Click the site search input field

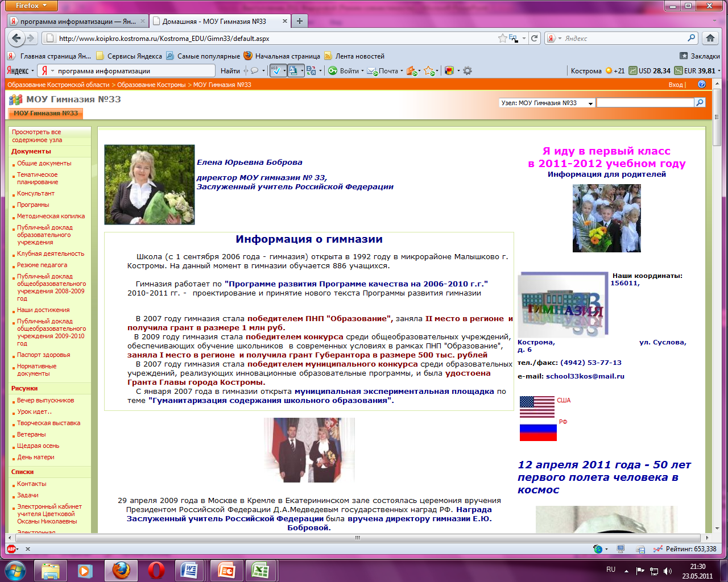tap(646, 103)
